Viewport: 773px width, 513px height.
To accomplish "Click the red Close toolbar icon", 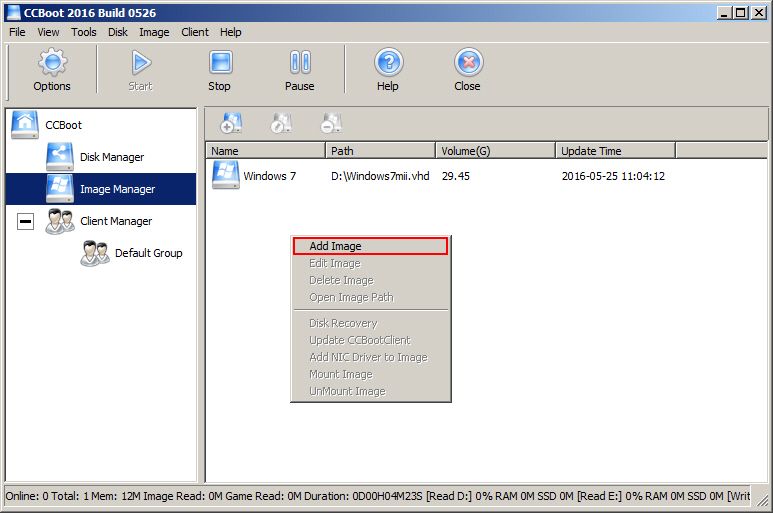I will [468, 62].
